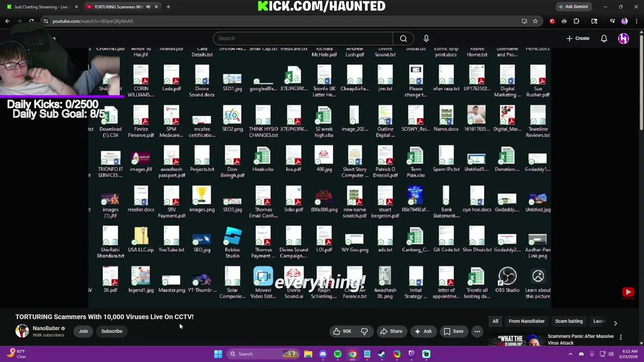
Task: Open the NanoBaiter channel name link
Action: [x=46, y=328]
